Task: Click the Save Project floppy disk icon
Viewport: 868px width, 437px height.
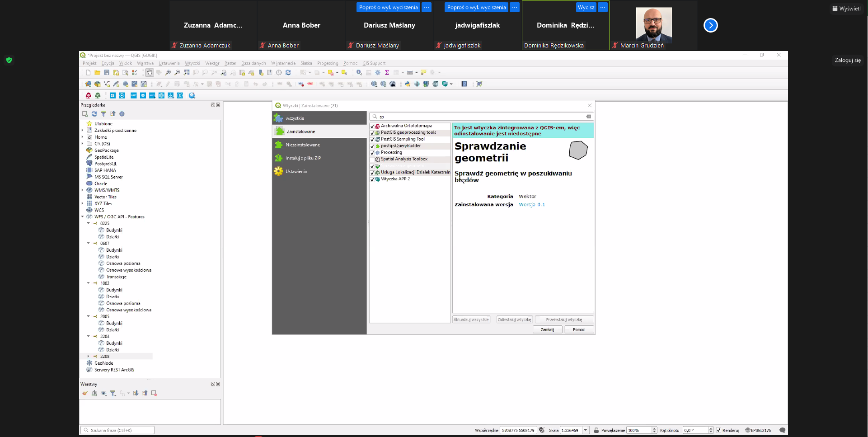Action: pos(107,72)
